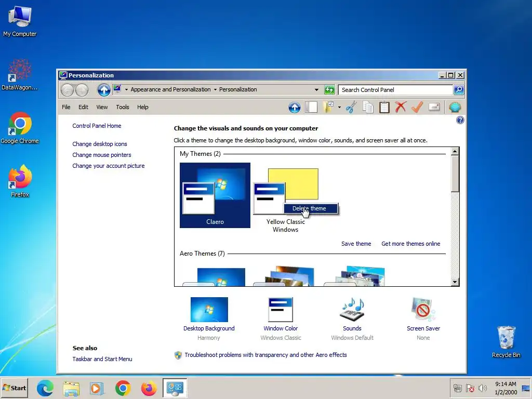Image resolution: width=532 pixels, height=399 pixels.
Task: Open the folder options dropdown arrow
Action: (x=339, y=108)
